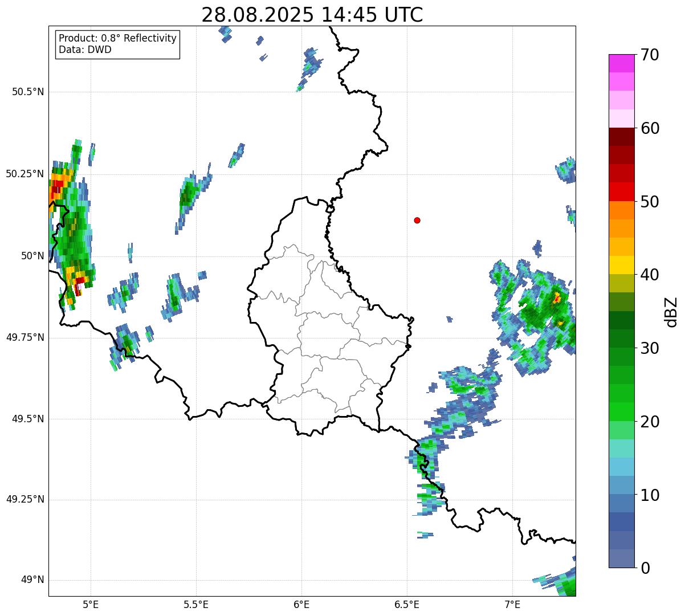The height and width of the screenshot is (616, 685).
Task: Click the red station marker dot
Action: click(417, 220)
